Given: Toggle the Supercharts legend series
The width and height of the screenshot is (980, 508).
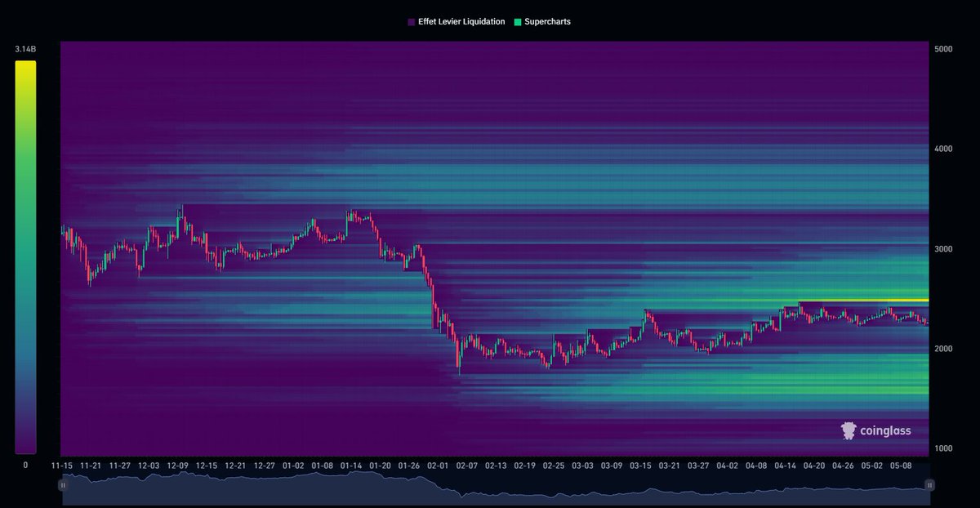Looking at the screenshot, I should [x=542, y=22].
